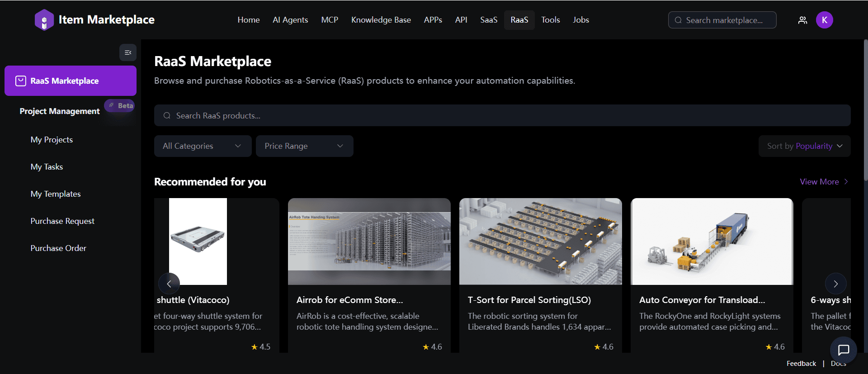Click the RockyOne and RockyLight description
The width and height of the screenshot is (868, 374).
point(710,322)
